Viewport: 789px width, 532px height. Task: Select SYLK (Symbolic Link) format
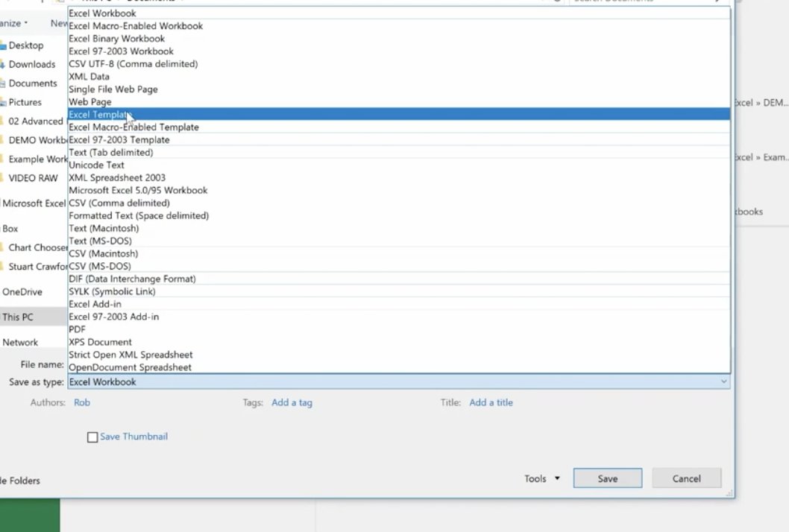399,291
